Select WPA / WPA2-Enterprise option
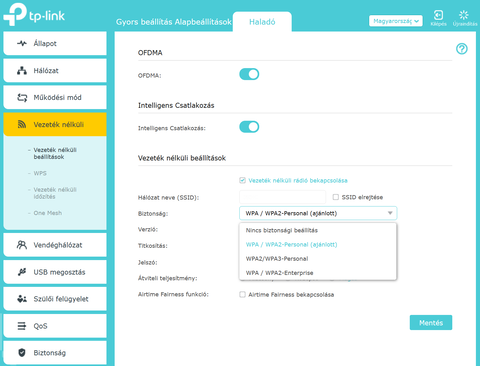Screen dimensions: 480x366 318,273
